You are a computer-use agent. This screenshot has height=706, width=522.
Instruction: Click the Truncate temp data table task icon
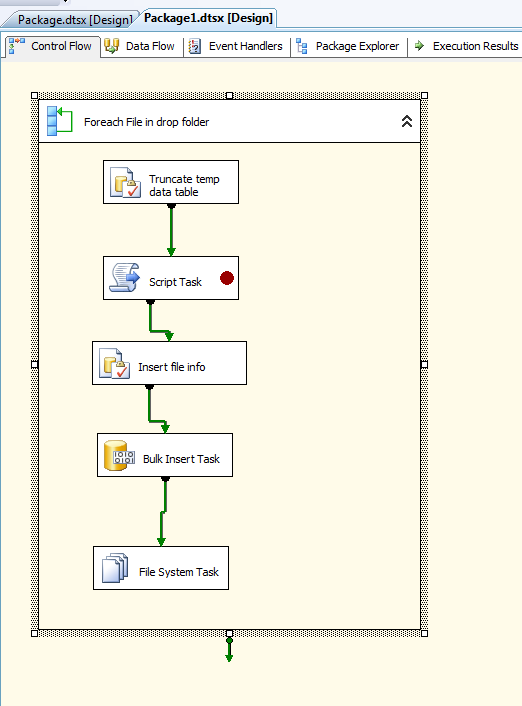tap(125, 182)
